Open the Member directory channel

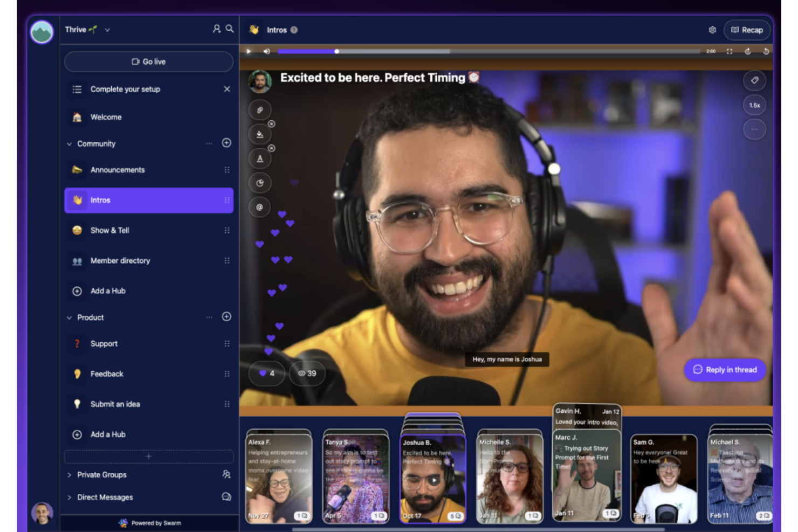(x=120, y=260)
